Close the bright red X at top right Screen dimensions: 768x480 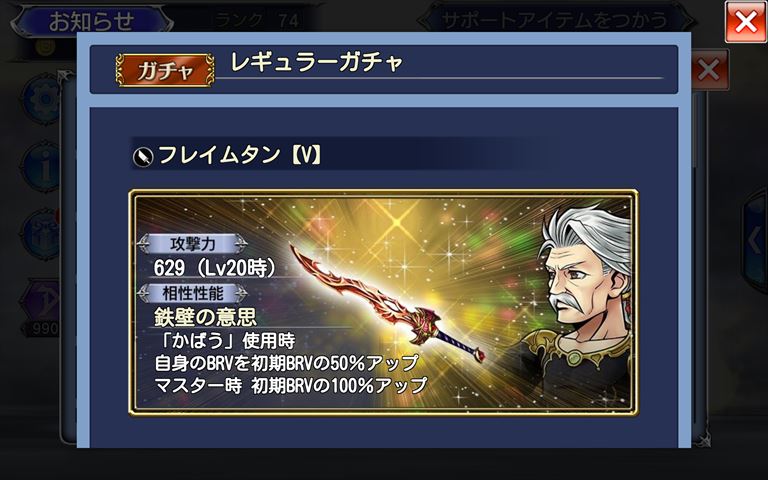click(745, 22)
